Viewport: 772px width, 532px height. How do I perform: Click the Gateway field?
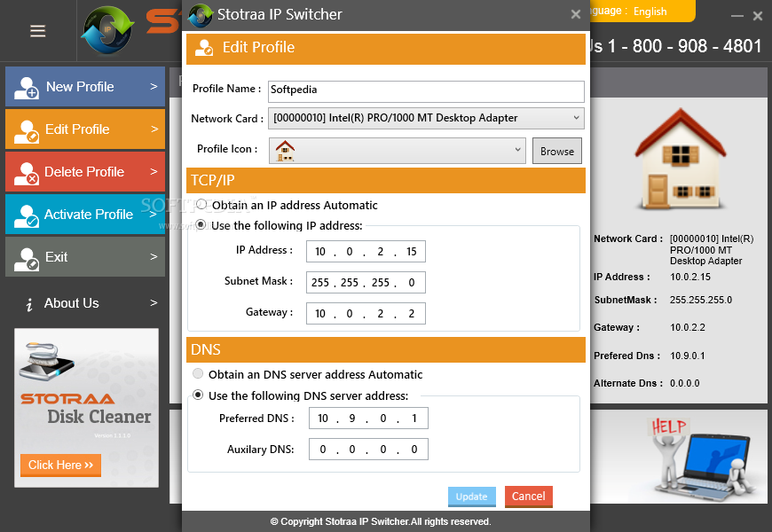pyautogui.click(x=366, y=314)
